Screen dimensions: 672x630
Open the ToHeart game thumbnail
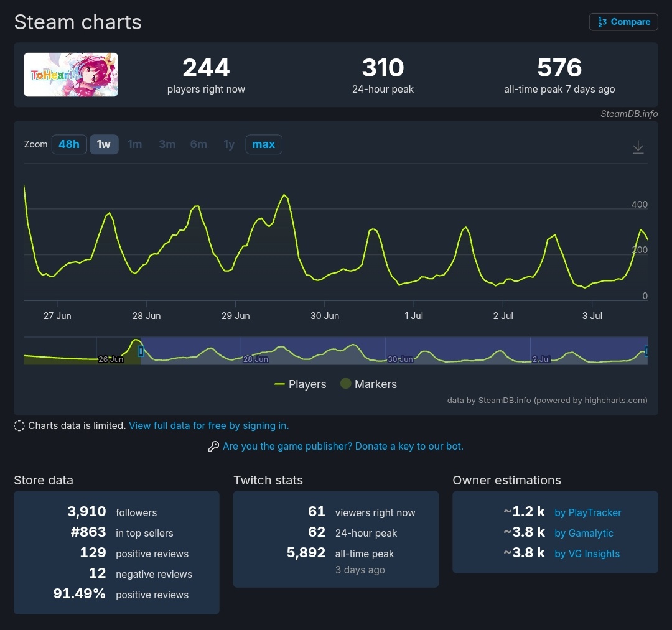point(71,75)
